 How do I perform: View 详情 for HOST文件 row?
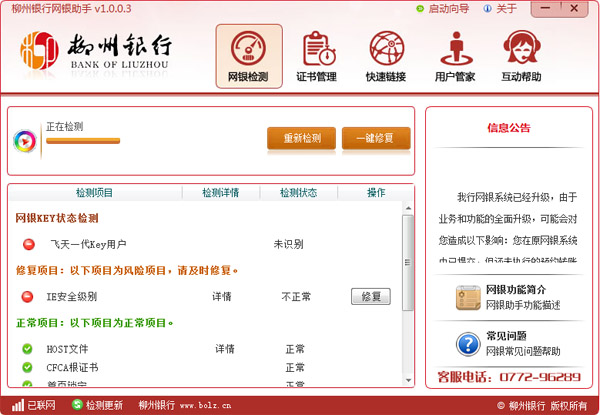(225, 349)
